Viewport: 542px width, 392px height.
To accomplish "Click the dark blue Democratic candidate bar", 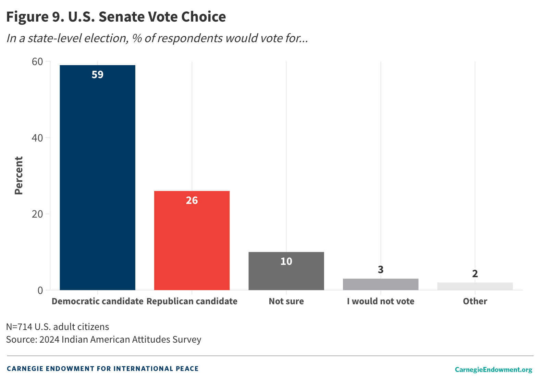I will [x=97, y=178].
